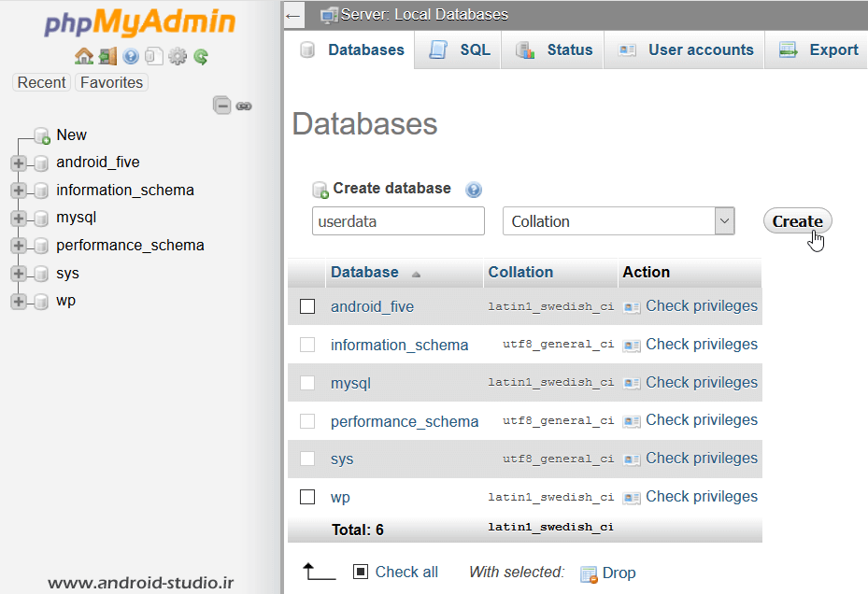868x594 pixels.
Task: Click the help icon beside Create database
Action: tap(474, 190)
